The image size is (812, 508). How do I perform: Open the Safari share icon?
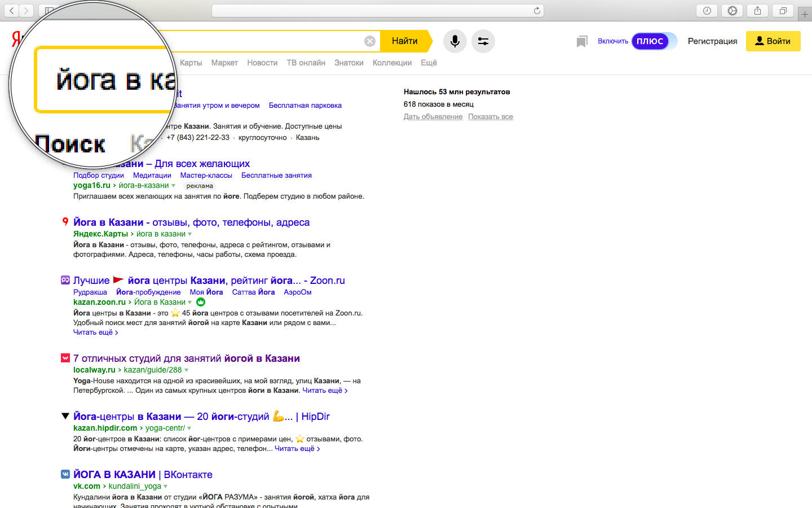click(x=757, y=11)
